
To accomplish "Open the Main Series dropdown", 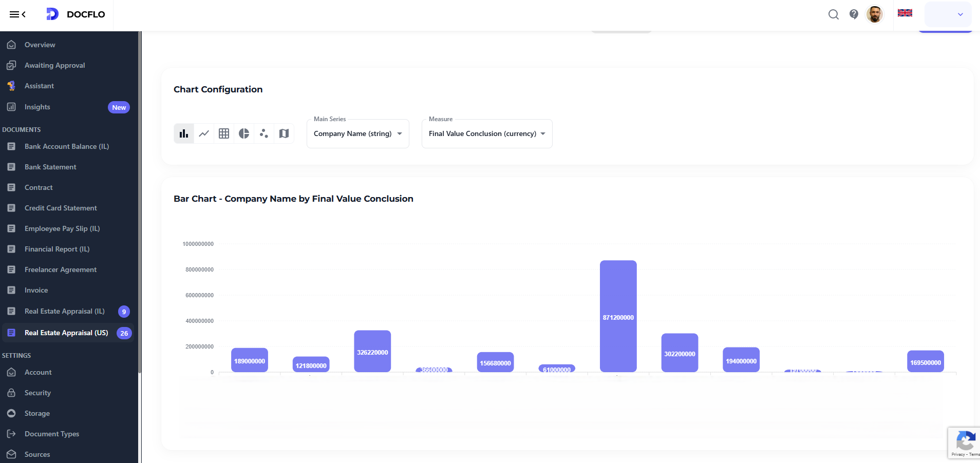I will (357, 133).
